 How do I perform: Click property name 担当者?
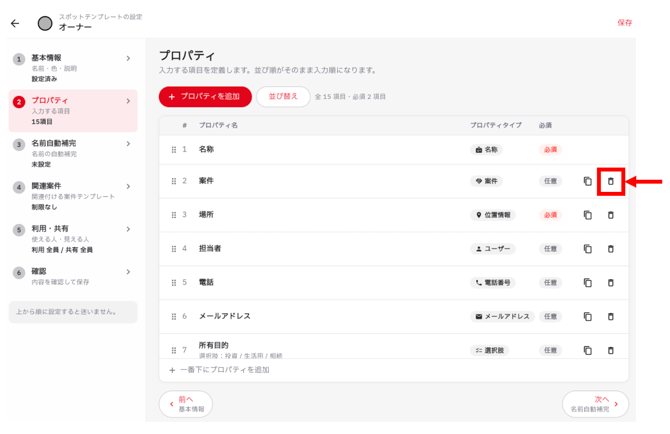tap(210, 248)
